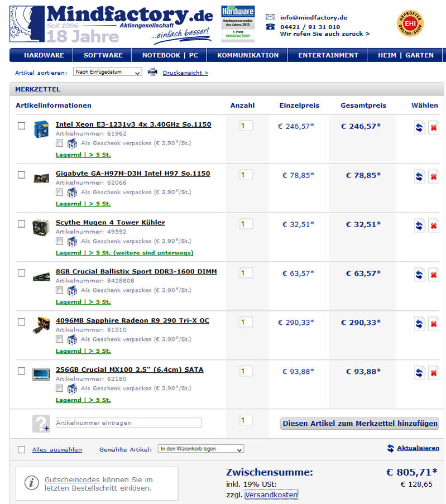
Task: Click the info icon beside Gutscheincodes
Action: click(31, 483)
